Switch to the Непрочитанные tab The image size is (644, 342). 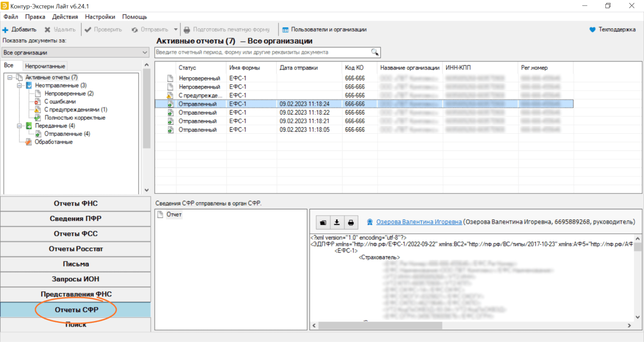point(45,66)
